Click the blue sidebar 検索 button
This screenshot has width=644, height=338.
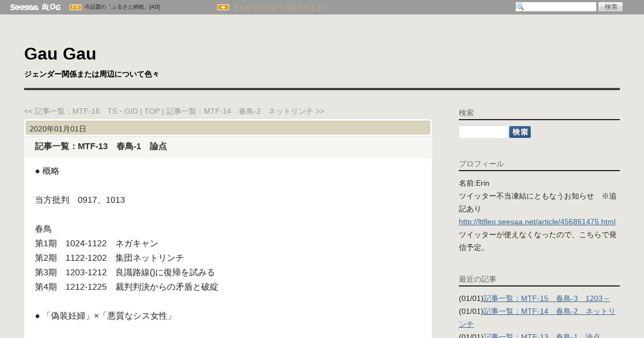pyautogui.click(x=520, y=132)
